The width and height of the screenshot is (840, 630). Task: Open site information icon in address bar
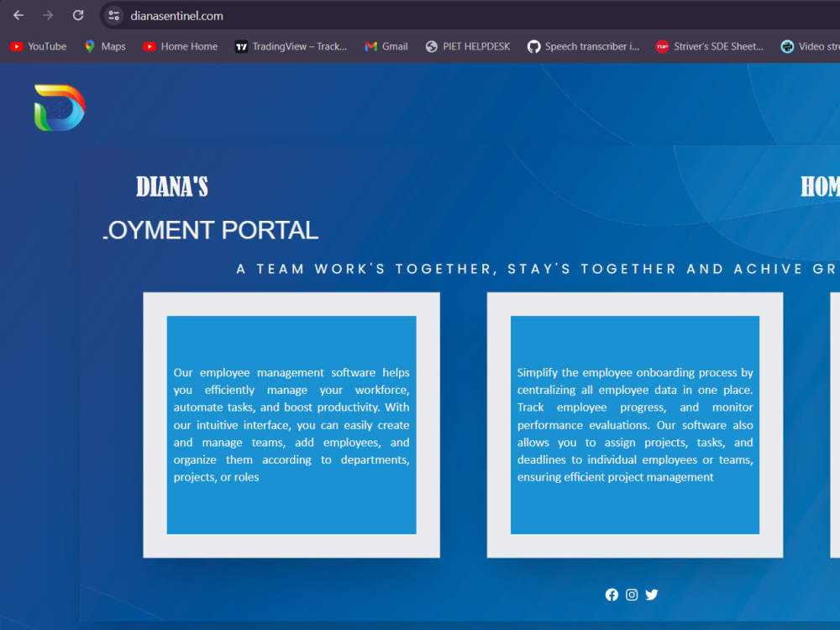[x=113, y=15]
